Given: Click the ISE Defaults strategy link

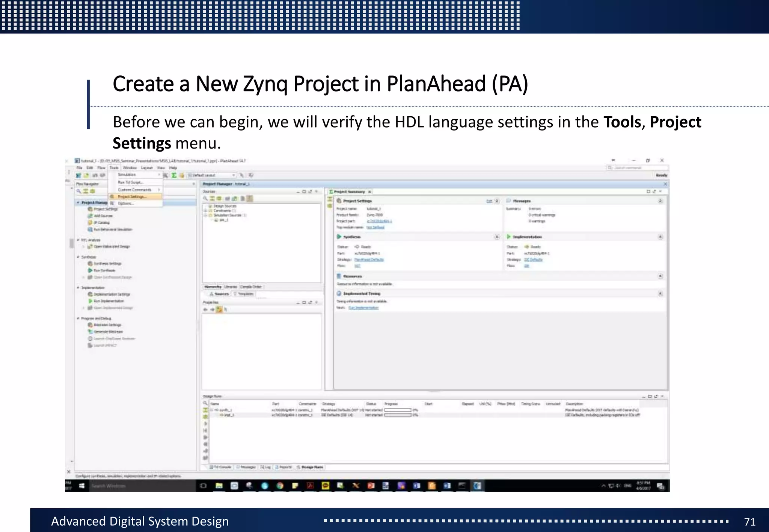Looking at the screenshot, I should [534, 260].
